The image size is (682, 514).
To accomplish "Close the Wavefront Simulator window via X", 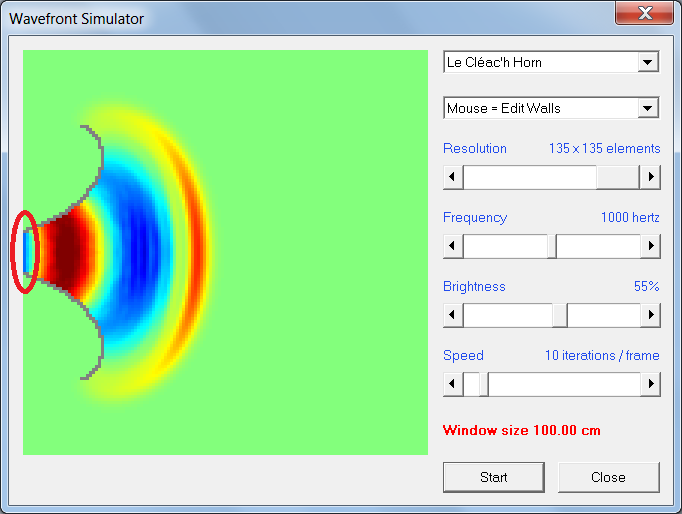I will 645,13.
